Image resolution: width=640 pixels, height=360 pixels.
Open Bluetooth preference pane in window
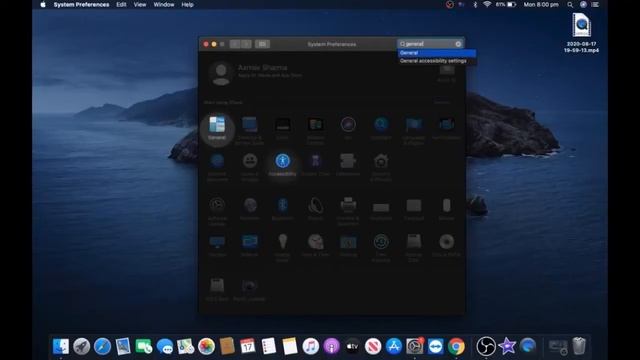pos(282,205)
